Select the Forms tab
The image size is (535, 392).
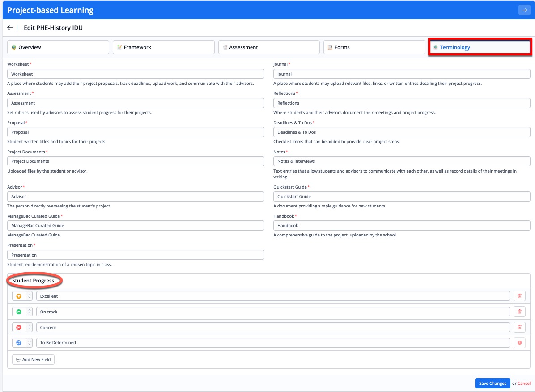pyautogui.click(x=374, y=47)
